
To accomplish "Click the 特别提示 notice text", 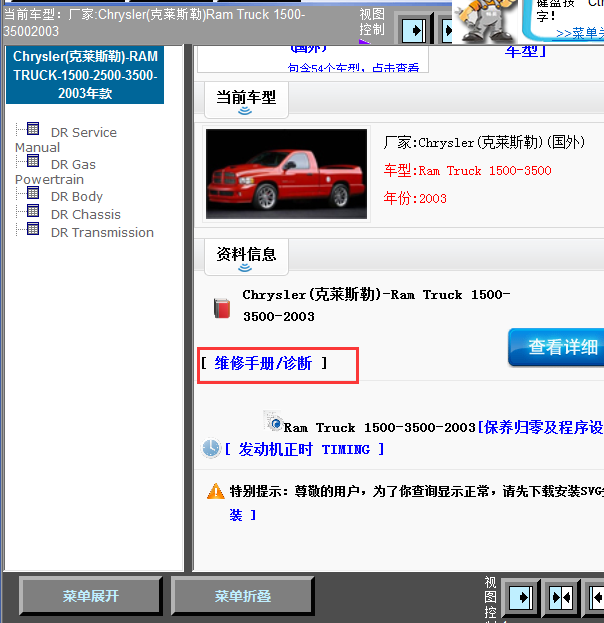I will 416,491.
